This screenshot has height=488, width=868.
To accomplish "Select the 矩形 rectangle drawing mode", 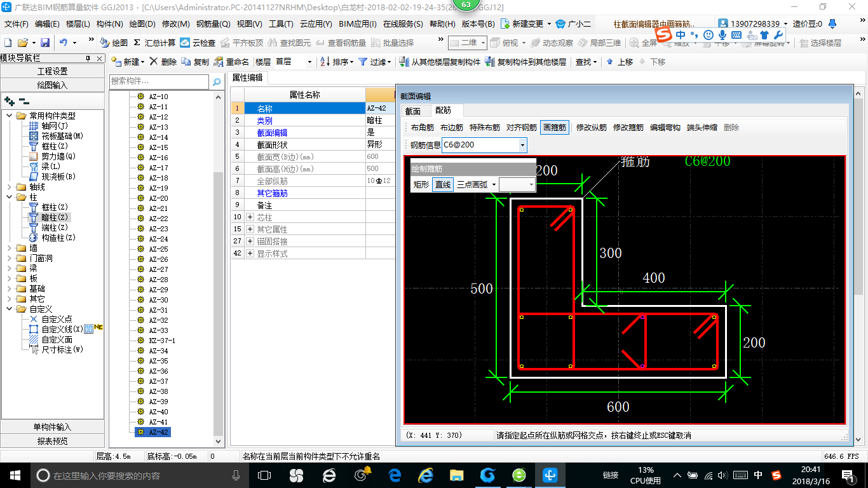I will pyautogui.click(x=421, y=184).
